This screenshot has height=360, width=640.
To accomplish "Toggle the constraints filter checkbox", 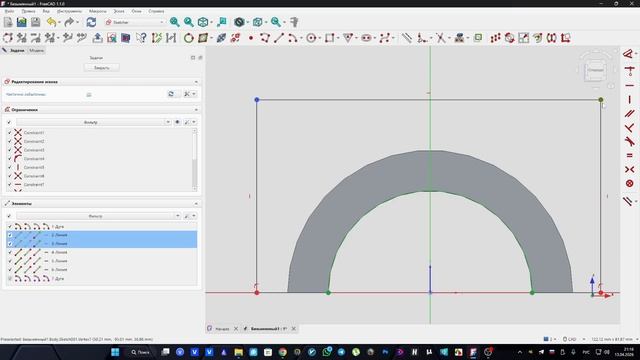I will 9,122.
